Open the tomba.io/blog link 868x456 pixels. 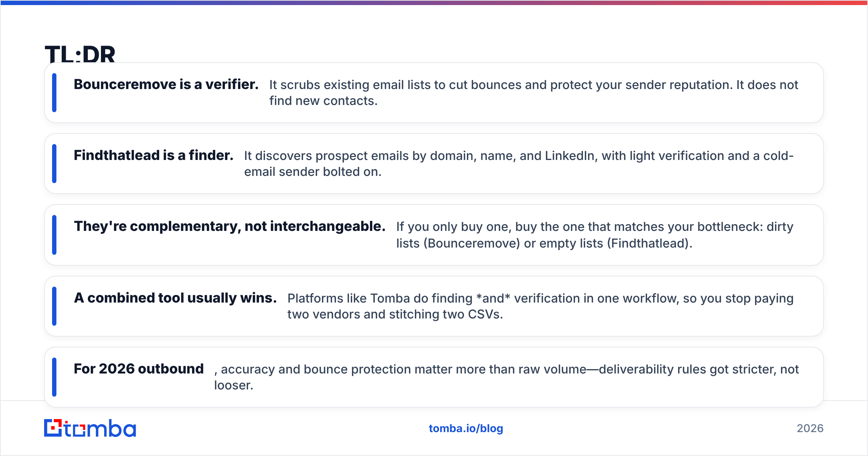click(466, 428)
